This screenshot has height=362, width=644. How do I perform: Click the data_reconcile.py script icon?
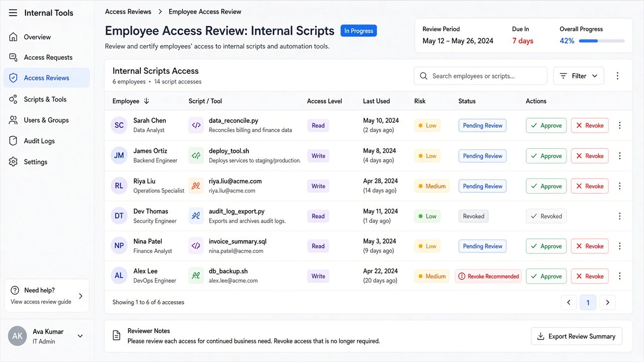[x=196, y=125]
